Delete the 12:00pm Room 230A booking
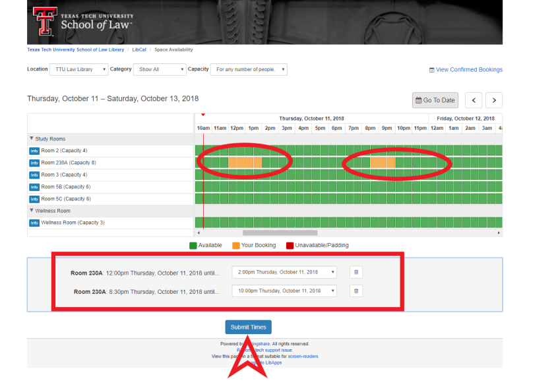 tap(356, 272)
